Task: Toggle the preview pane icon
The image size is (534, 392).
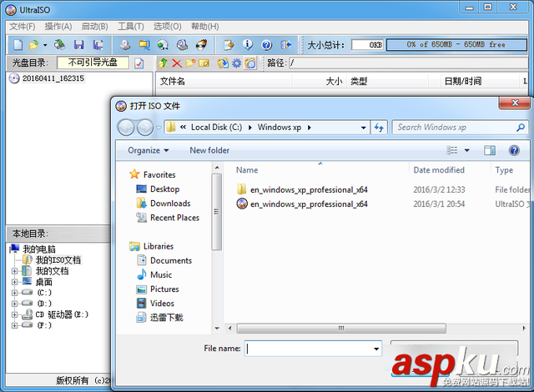Action: tap(490, 150)
